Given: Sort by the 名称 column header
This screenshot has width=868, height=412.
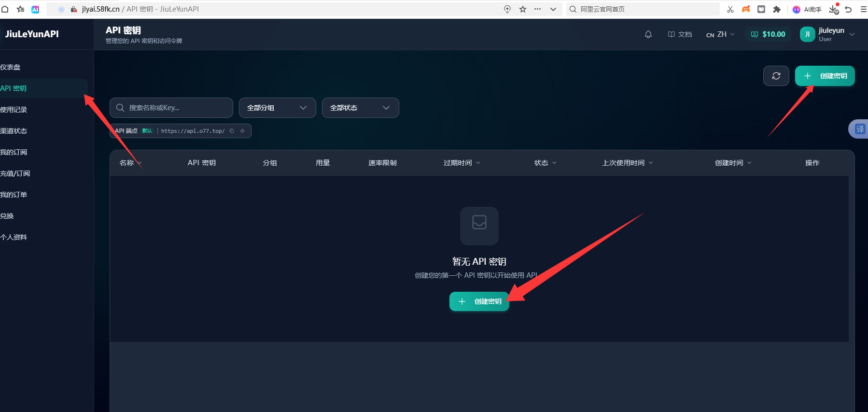Looking at the screenshot, I should [130, 163].
